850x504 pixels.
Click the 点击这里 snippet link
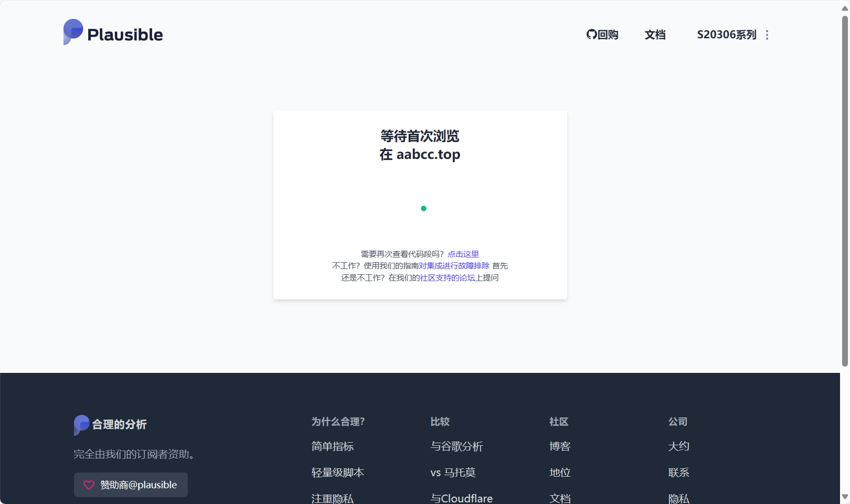(x=463, y=254)
